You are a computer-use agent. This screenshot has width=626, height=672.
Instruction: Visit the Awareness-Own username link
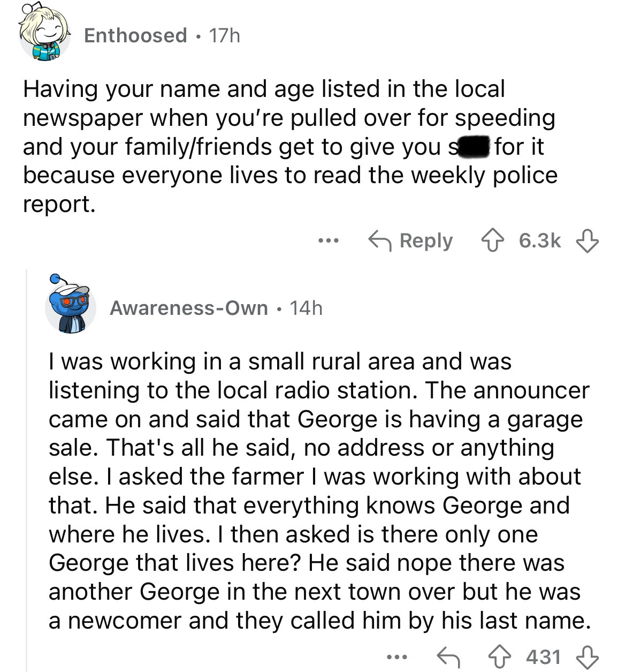pyautogui.click(x=188, y=308)
